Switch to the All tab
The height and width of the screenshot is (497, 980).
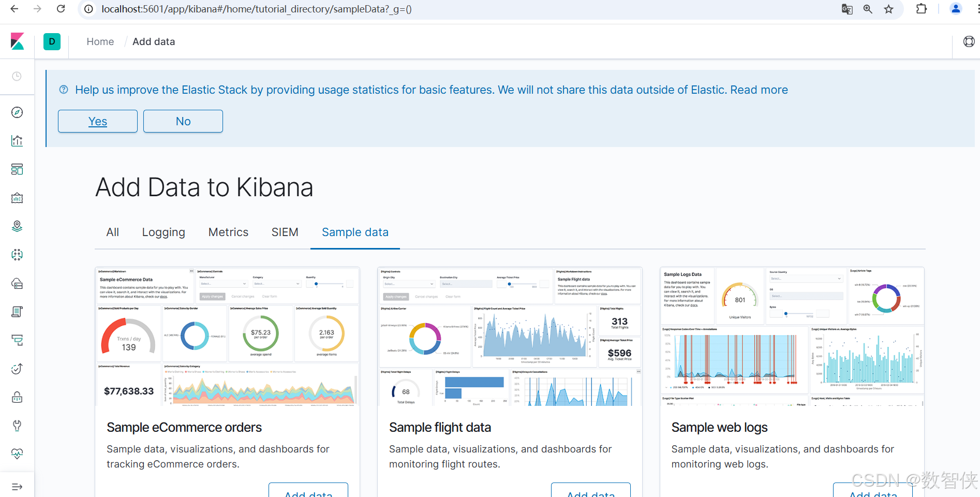coord(113,232)
